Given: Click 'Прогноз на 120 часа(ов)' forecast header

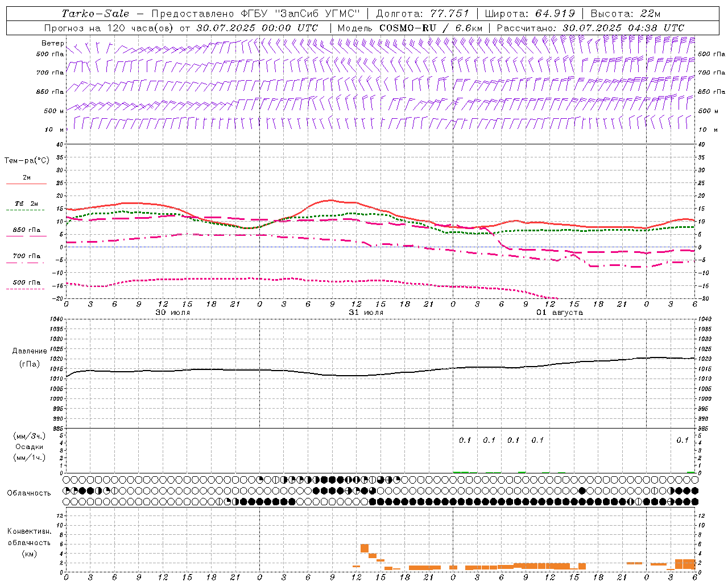Looking at the screenshot, I should [x=109, y=28].
